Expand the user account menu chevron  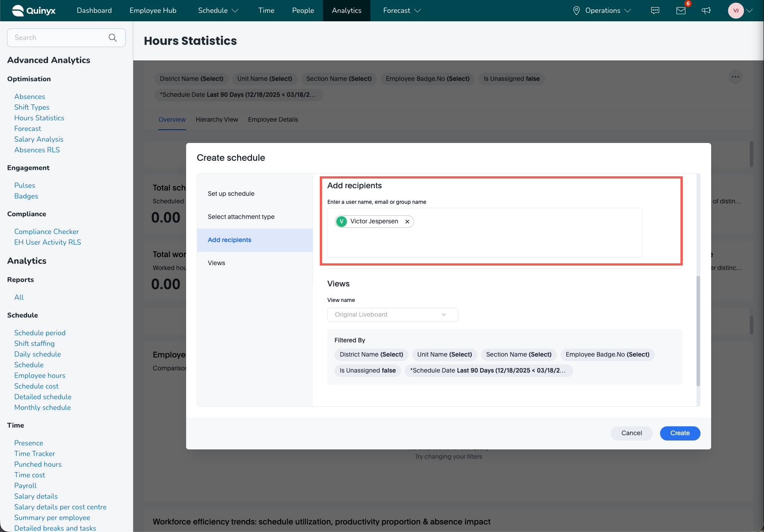[x=750, y=11]
